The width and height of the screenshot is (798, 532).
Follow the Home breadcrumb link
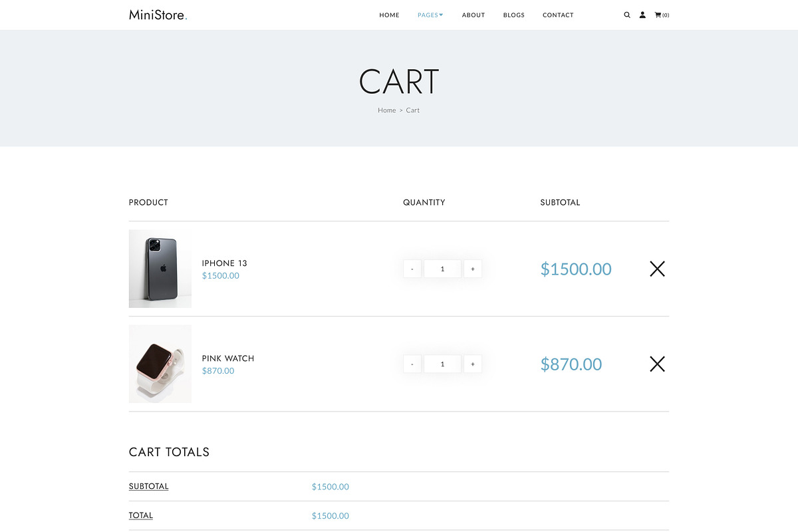387,110
